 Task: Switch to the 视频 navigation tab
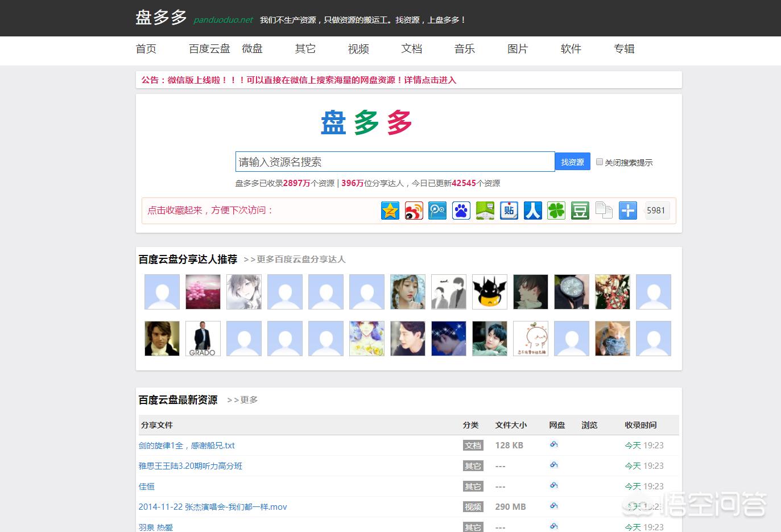pos(358,49)
